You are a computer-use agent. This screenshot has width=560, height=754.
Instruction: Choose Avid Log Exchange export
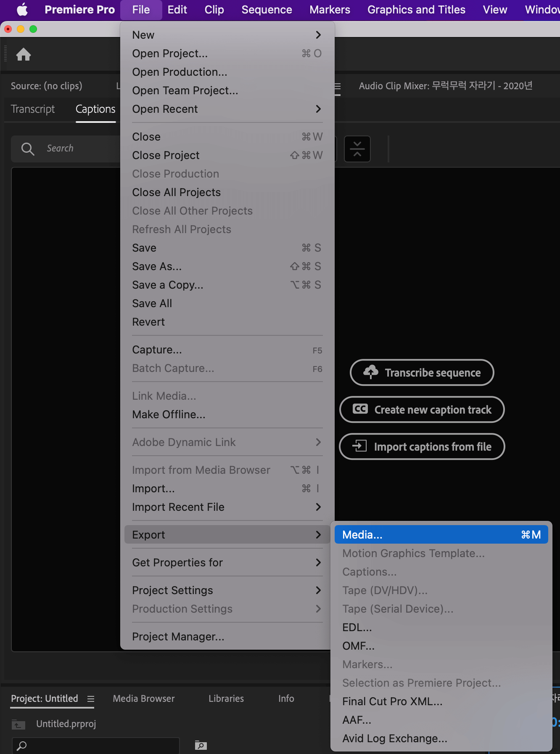tap(441, 738)
